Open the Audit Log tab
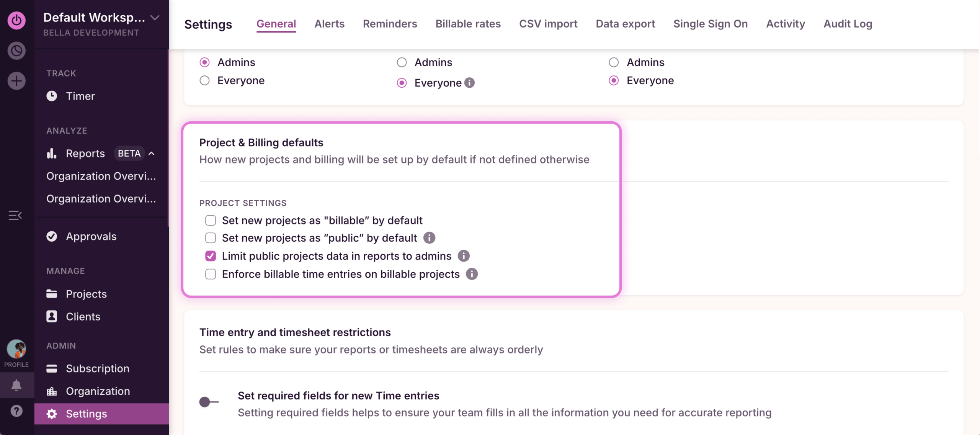 click(848, 24)
